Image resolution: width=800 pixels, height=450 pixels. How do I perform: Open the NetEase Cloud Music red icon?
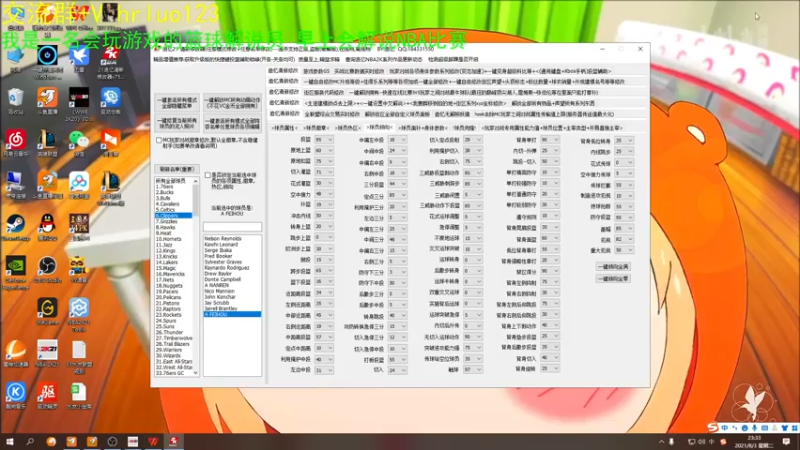coord(15,140)
